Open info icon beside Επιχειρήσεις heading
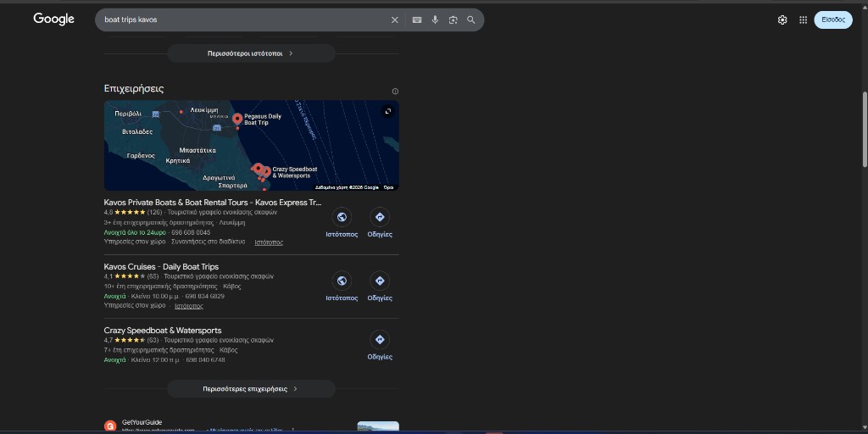This screenshot has width=868, height=434. click(395, 92)
